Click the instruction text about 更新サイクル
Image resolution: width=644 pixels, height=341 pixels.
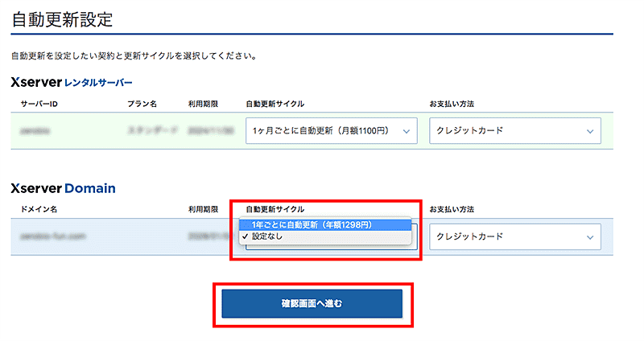pyautogui.click(x=134, y=55)
